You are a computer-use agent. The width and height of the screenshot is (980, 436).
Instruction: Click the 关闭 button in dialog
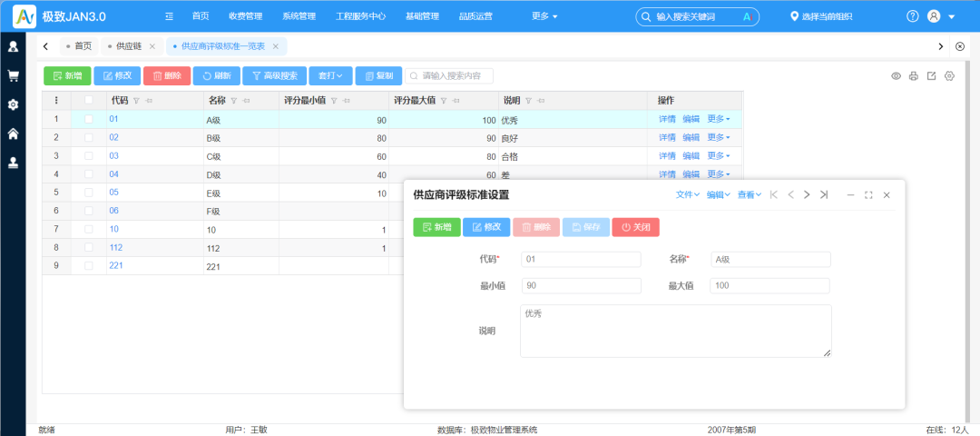click(x=635, y=227)
